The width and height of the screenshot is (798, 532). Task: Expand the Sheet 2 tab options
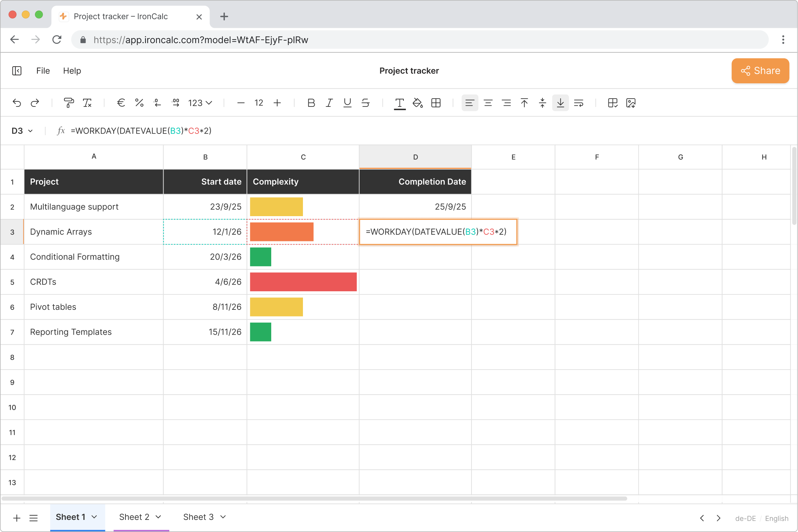tap(158, 517)
